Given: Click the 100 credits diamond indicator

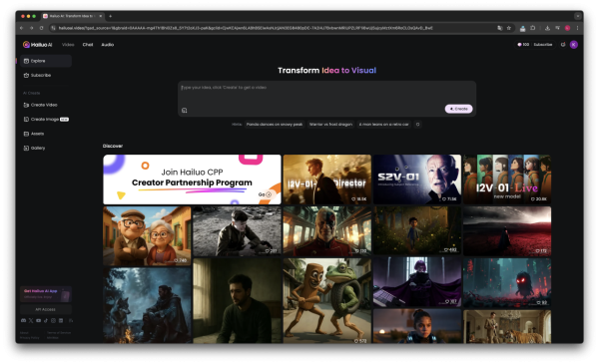Looking at the screenshot, I should (x=523, y=45).
